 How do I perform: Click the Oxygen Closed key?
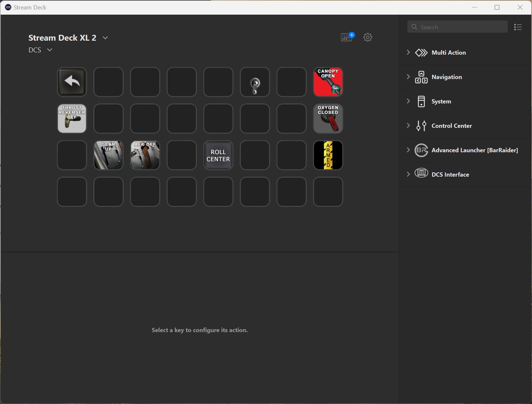(x=328, y=118)
